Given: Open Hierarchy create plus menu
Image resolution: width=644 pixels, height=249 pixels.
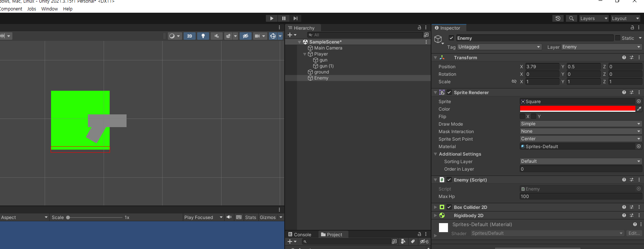Looking at the screenshot, I should 292,35.
